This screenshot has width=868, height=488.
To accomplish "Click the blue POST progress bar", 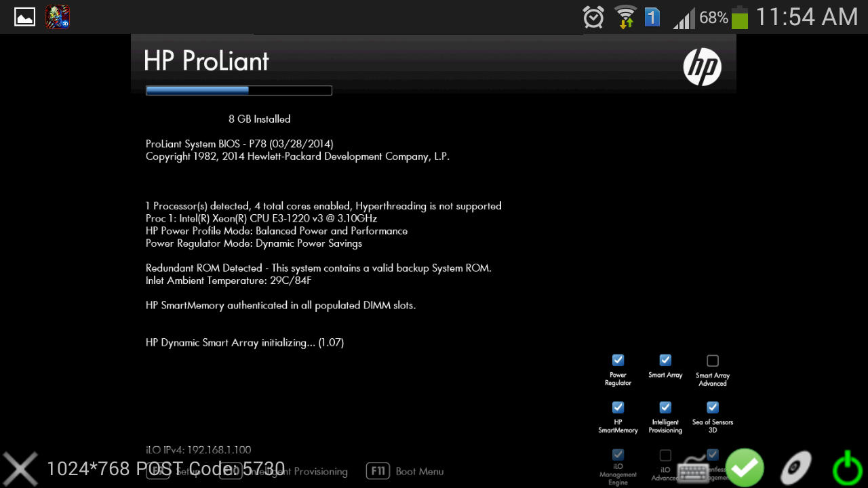I will click(239, 90).
